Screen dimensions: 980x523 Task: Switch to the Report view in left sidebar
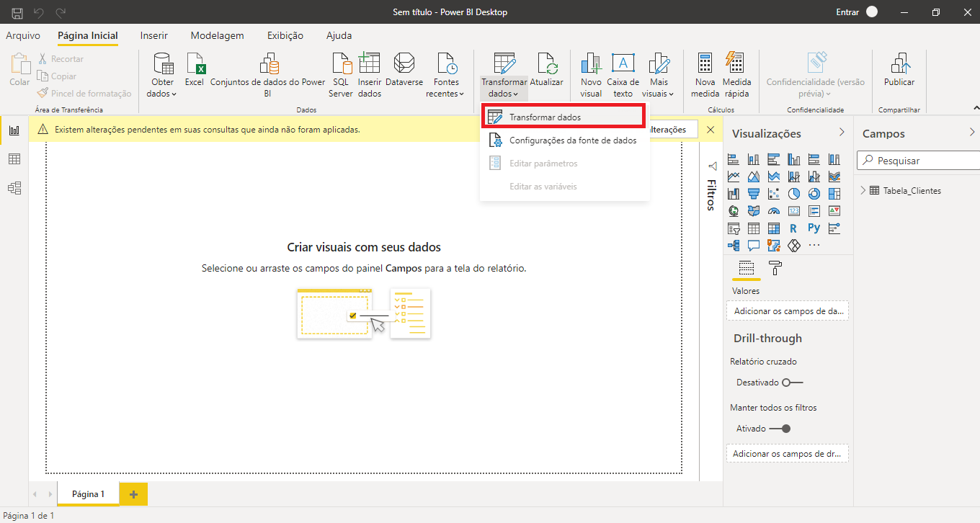(x=14, y=130)
